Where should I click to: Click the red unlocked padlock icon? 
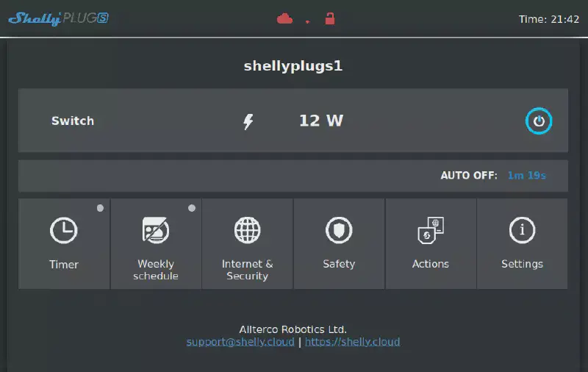click(329, 19)
